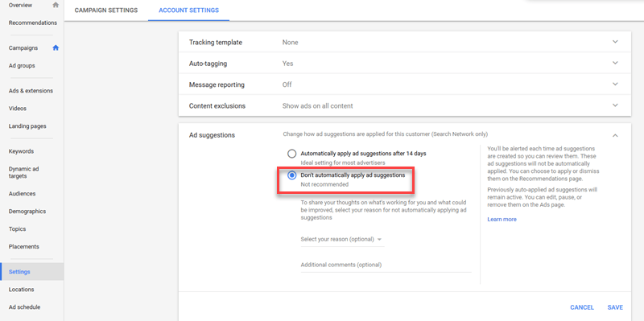The width and height of the screenshot is (644, 321).
Task: Select 'Don't automatically apply ad suggestions' radio
Action: [x=291, y=175]
